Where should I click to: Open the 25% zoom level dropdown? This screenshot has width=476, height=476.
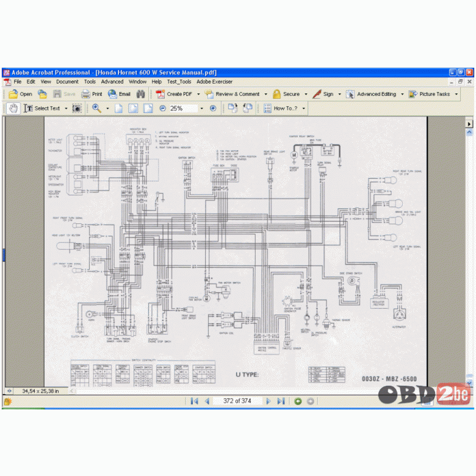201,109
